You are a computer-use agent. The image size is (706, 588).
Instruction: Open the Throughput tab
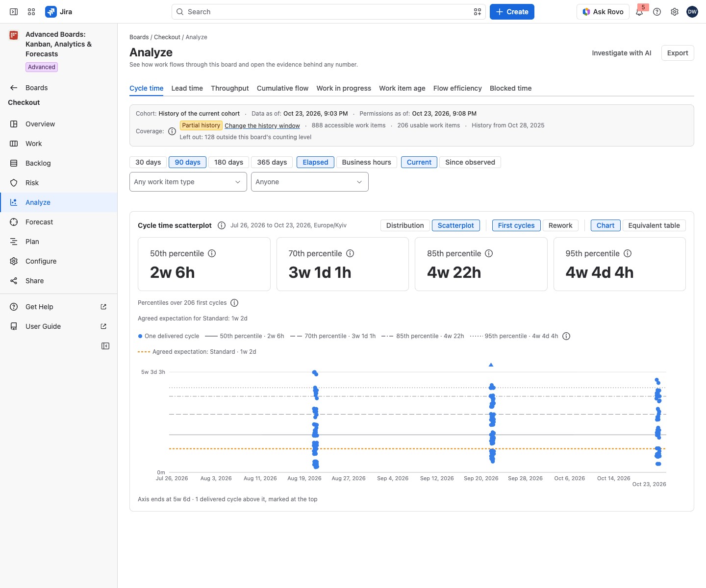(230, 88)
